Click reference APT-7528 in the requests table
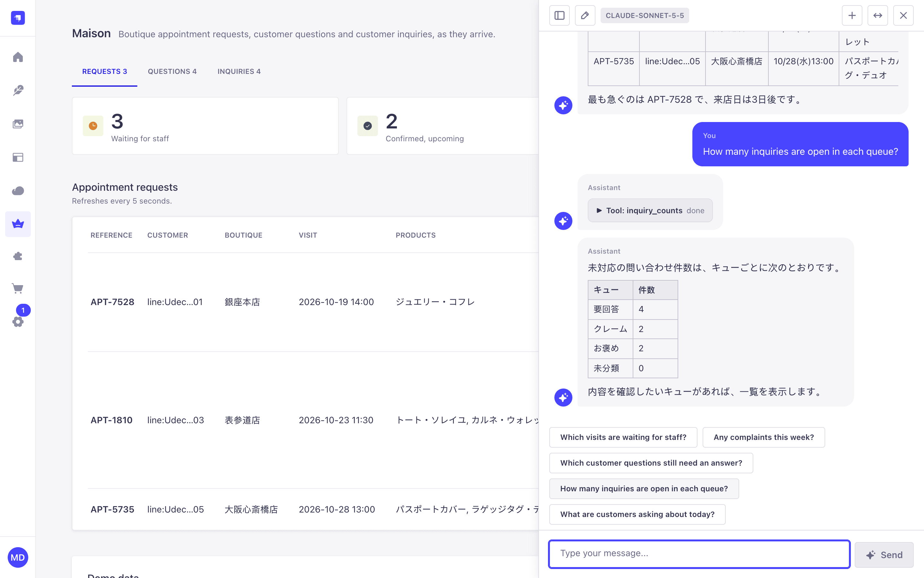 pos(112,302)
